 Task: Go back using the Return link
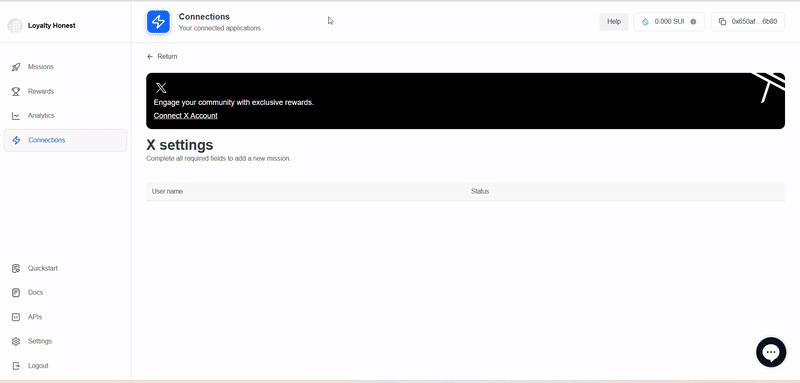pyautogui.click(x=162, y=56)
